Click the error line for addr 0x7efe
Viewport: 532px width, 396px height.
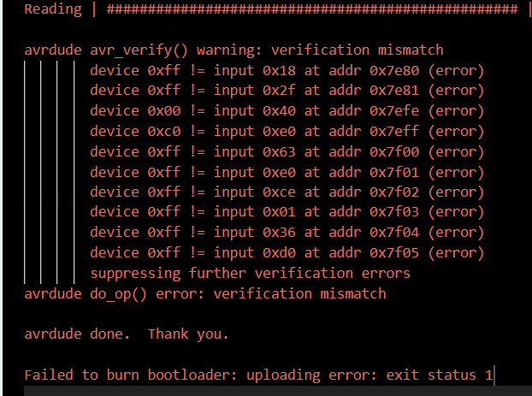287,111
